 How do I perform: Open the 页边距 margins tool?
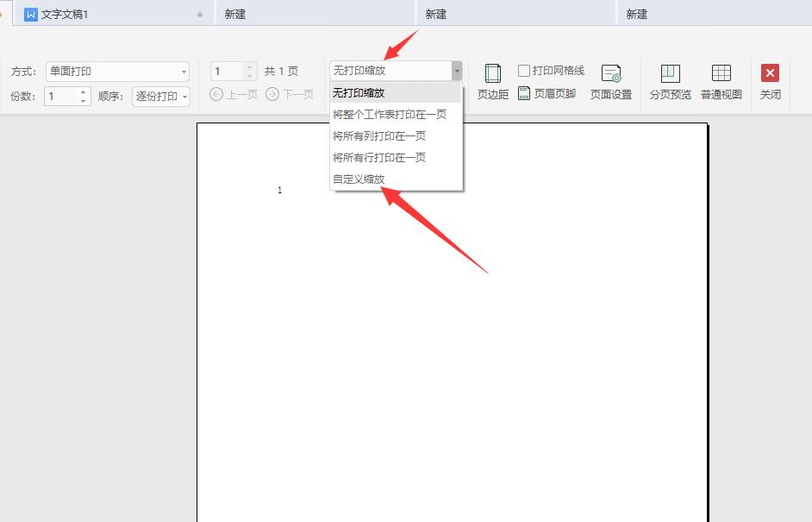tap(492, 81)
